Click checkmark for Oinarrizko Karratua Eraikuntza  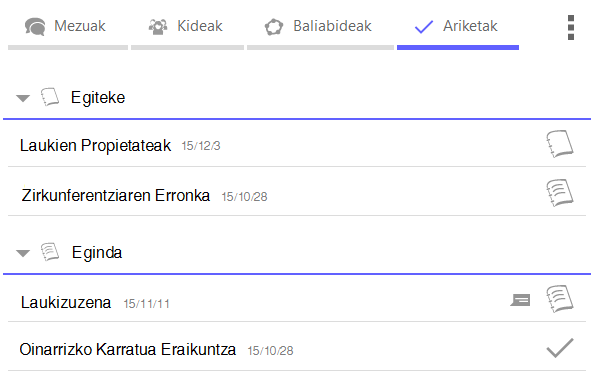pos(560,348)
